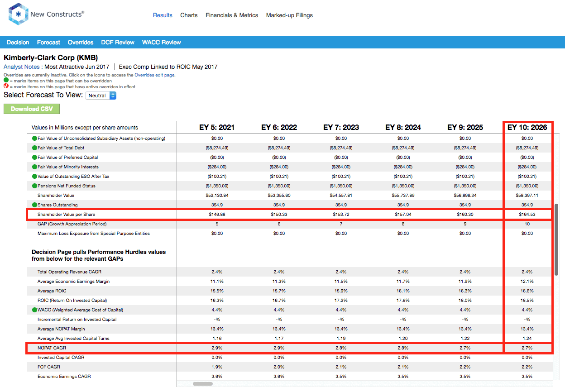
Task: Click the EY 6: 2022 column header
Action: pyautogui.click(x=279, y=127)
